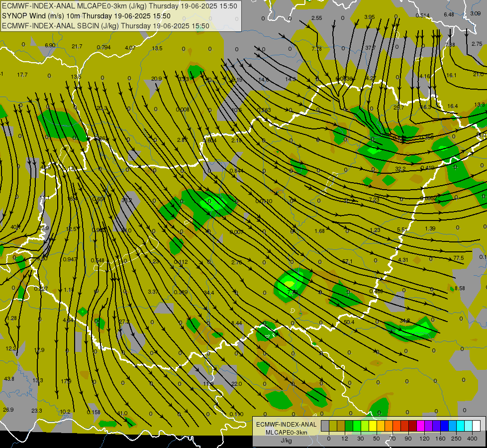
Task: Click the map value '2.76'
Action: pos(237,262)
